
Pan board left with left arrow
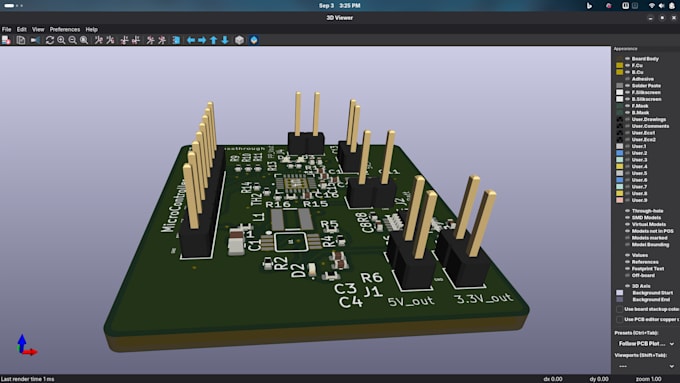191,40
